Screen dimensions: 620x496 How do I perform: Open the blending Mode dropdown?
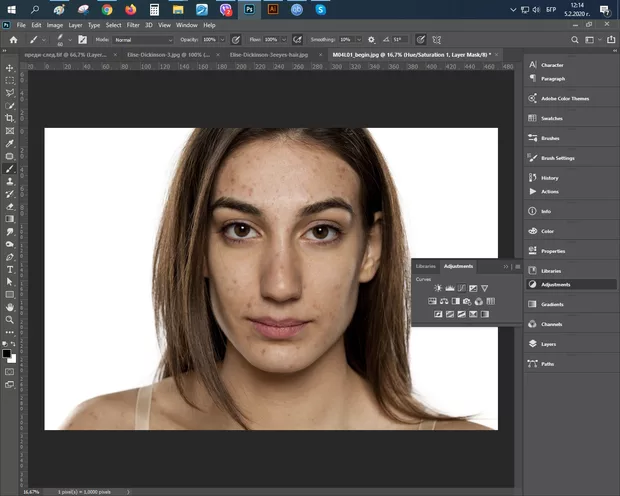[x=142, y=39]
